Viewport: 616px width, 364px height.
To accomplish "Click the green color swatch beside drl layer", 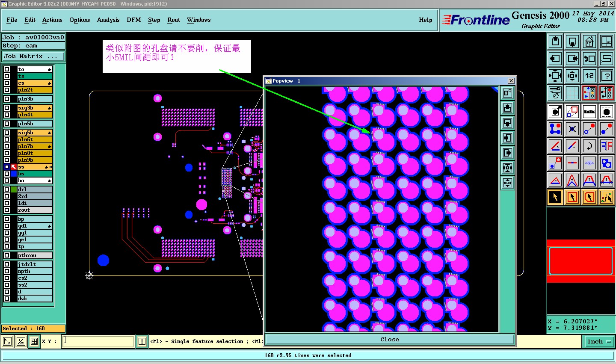I will coord(14,189).
